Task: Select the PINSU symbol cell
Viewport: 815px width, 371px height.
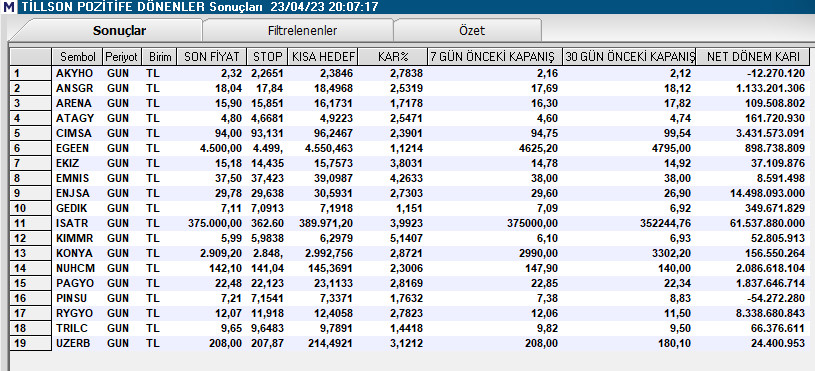Action: 71,298
